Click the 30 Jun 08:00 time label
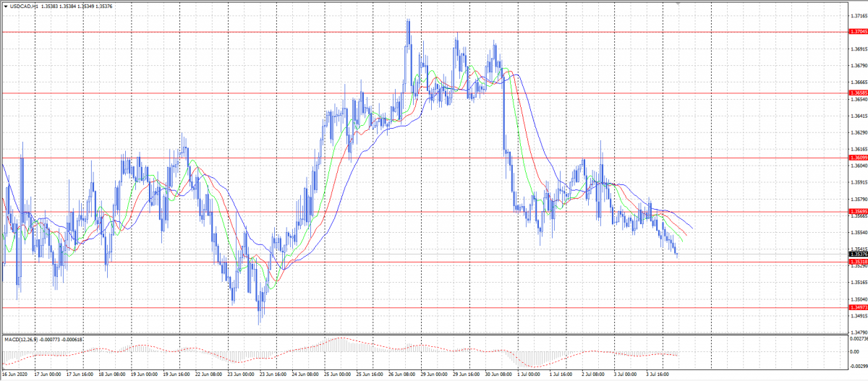Image resolution: width=868 pixels, height=381 pixels. (x=498, y=375)
